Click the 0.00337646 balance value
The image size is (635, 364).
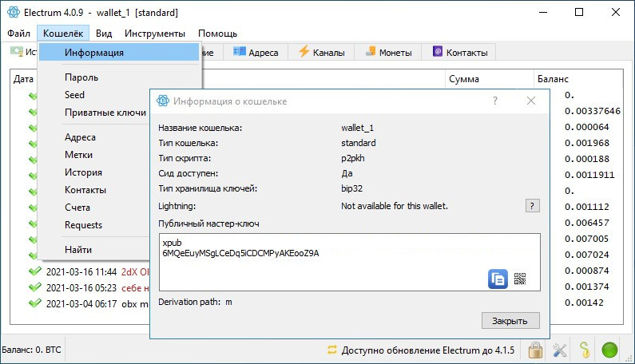point(593,111)
